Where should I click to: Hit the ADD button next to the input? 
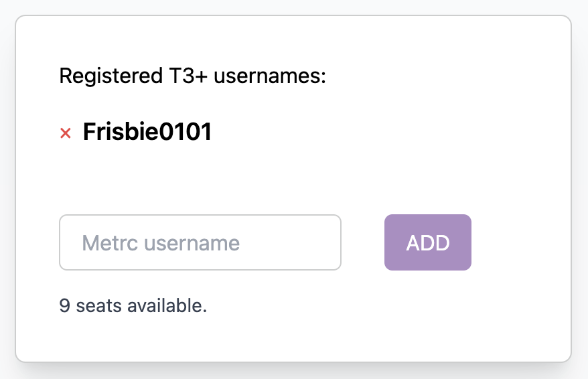pyautogui.click(x=427, y=242)
